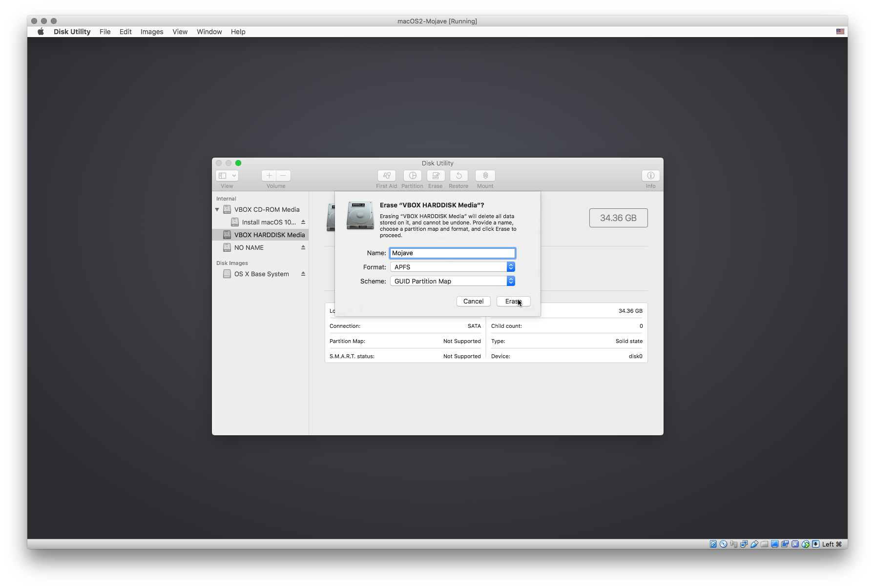Click the Solid state type value
This screenshot has width=875, height=588.
point(629,341)
